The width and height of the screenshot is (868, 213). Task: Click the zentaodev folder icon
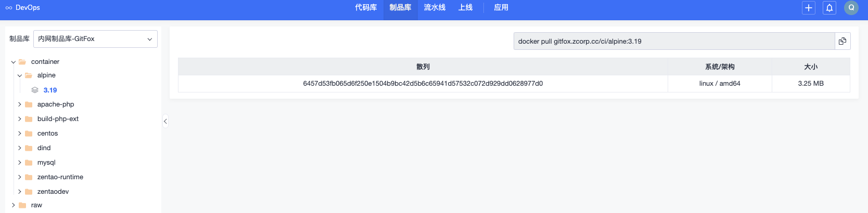point(29,192)
